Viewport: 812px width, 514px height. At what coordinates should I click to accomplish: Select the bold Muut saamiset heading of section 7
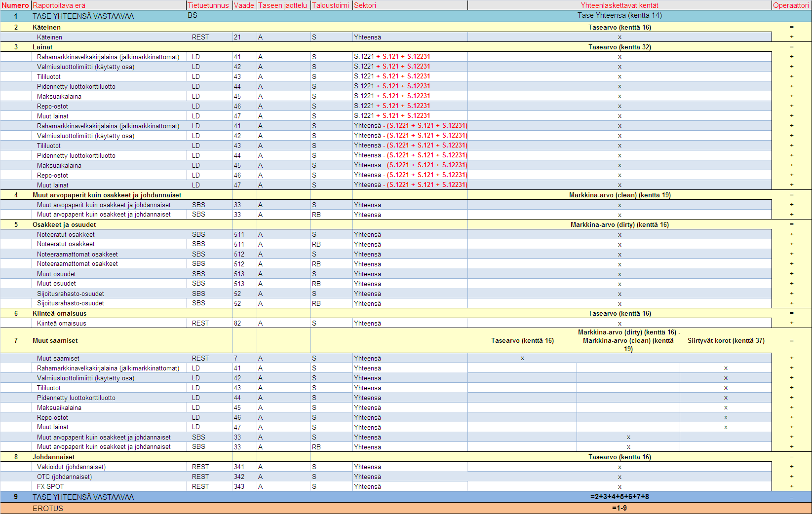[55, 340]
